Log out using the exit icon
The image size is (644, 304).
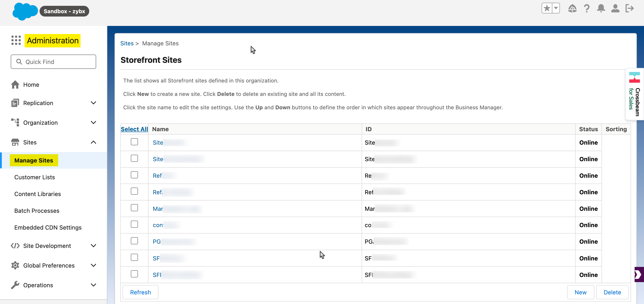[630, 8]
